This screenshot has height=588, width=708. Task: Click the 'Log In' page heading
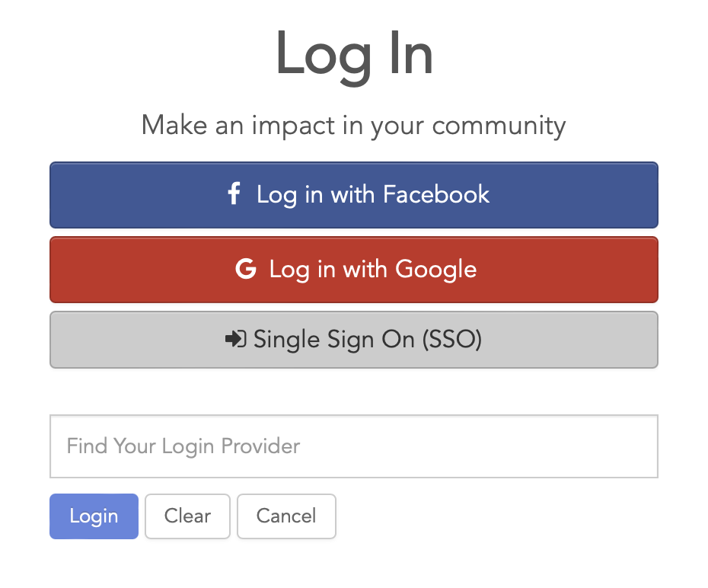pos(355,55)
